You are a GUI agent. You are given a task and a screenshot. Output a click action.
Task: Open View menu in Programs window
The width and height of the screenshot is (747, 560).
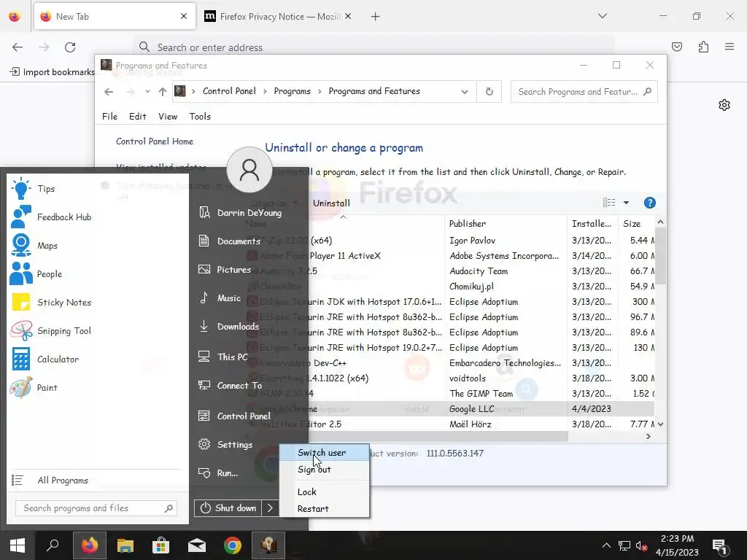tap(168, 117)
